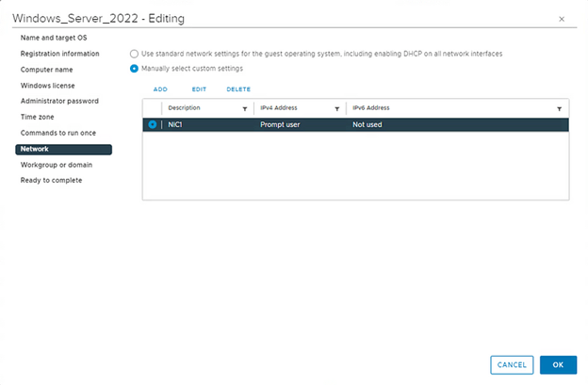This screenshot has width=588, height=385.
Task: Open the Windows license step
Action: [x=48, y=86]
